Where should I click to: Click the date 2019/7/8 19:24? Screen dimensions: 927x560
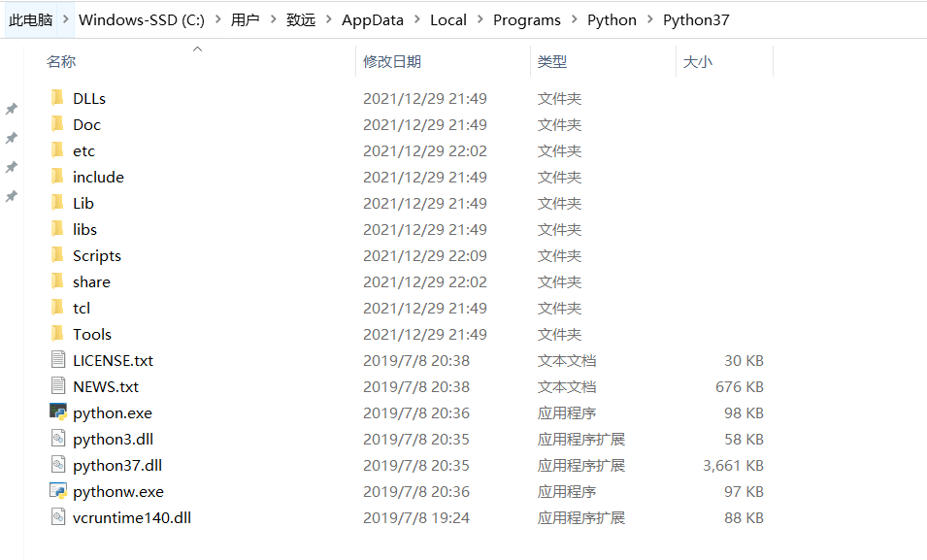(x=416, y=518)
